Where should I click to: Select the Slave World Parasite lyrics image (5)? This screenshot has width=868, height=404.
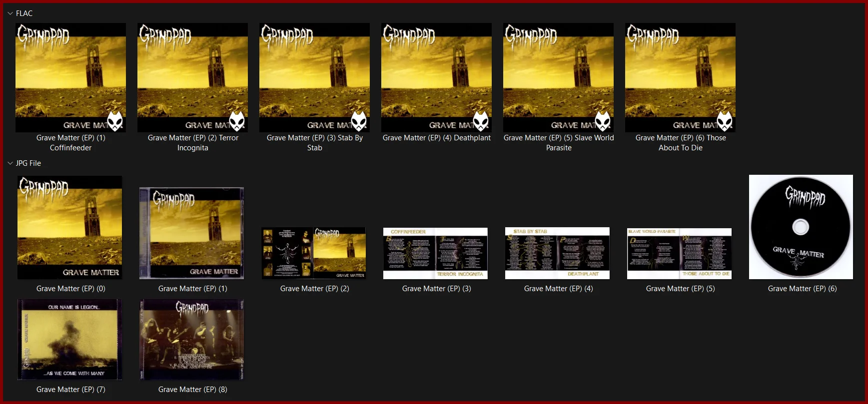coord(679,253)
